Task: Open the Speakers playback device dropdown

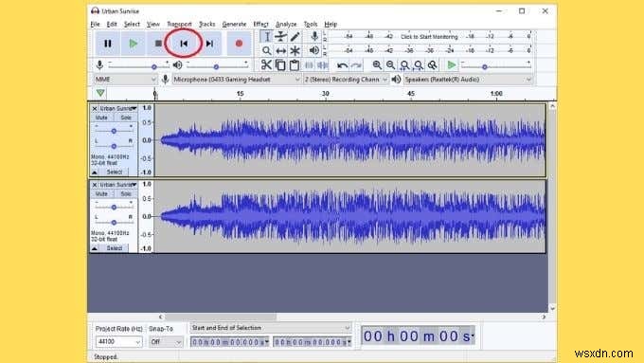Action: point(468,80)
